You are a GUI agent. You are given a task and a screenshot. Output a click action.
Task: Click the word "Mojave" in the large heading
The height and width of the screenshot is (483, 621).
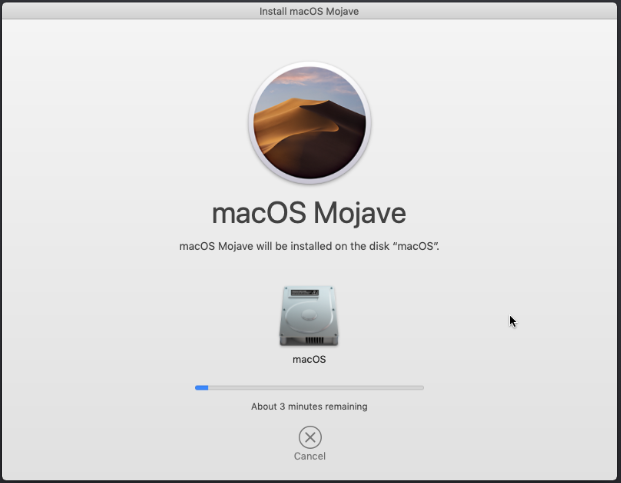pos(361,214)
